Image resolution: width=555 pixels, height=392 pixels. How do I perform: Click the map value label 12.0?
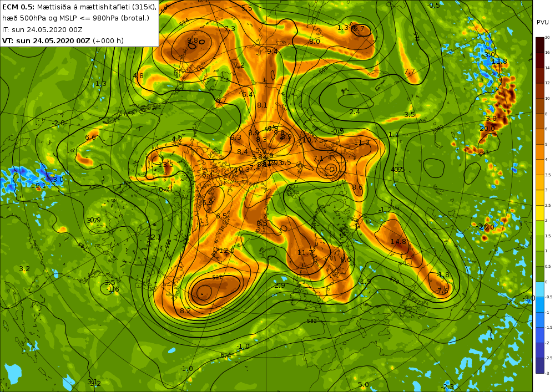tap(226, 250)
